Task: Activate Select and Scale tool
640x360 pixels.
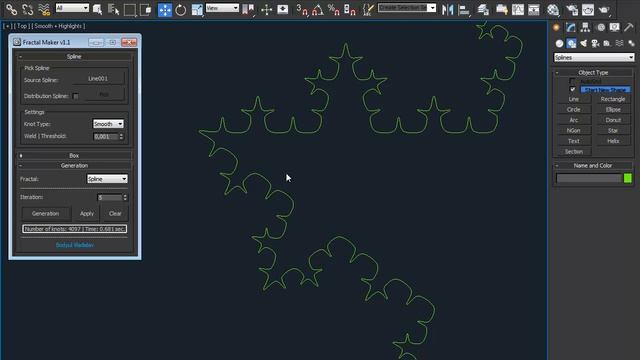Action: (197, 9)
